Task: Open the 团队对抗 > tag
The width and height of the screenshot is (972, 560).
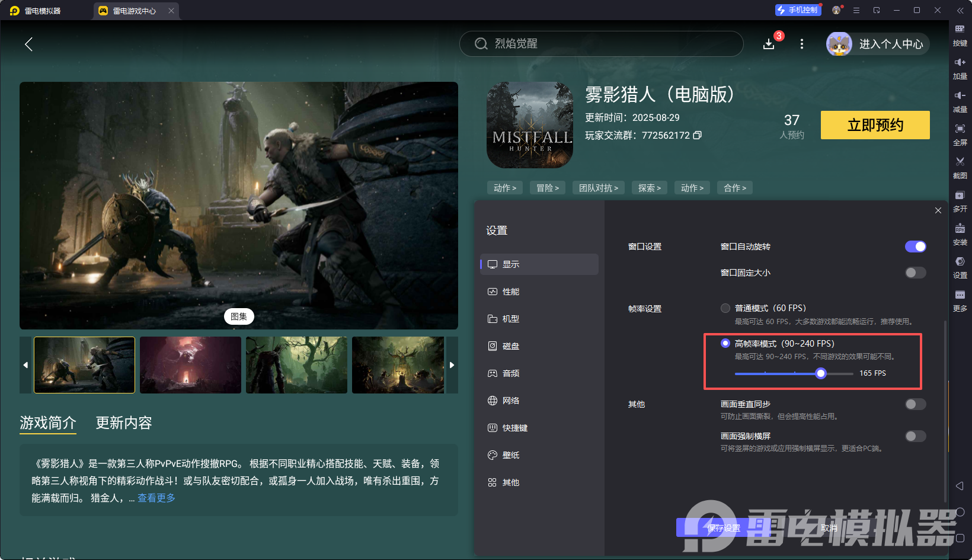Action: pyautogui.click(x=599, y=188)
